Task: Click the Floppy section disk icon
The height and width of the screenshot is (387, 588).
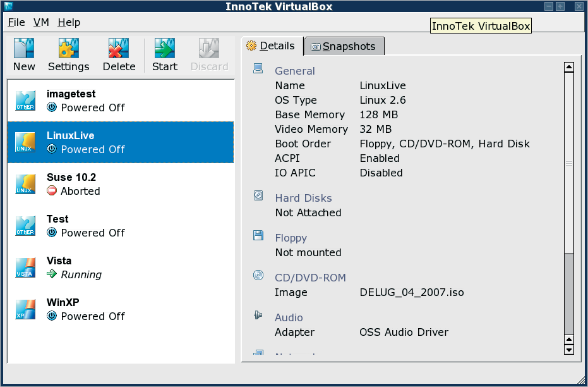Action: pos(258,235)
